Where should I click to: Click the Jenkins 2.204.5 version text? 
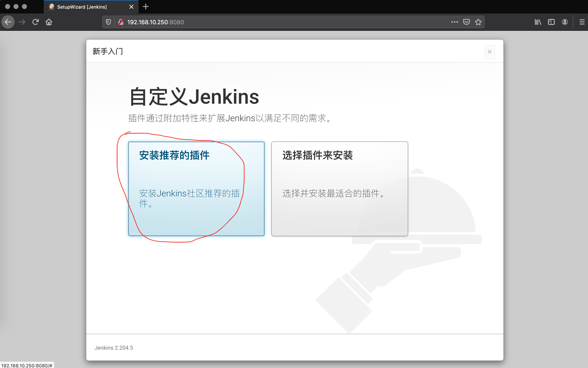(x=114, y=348)
